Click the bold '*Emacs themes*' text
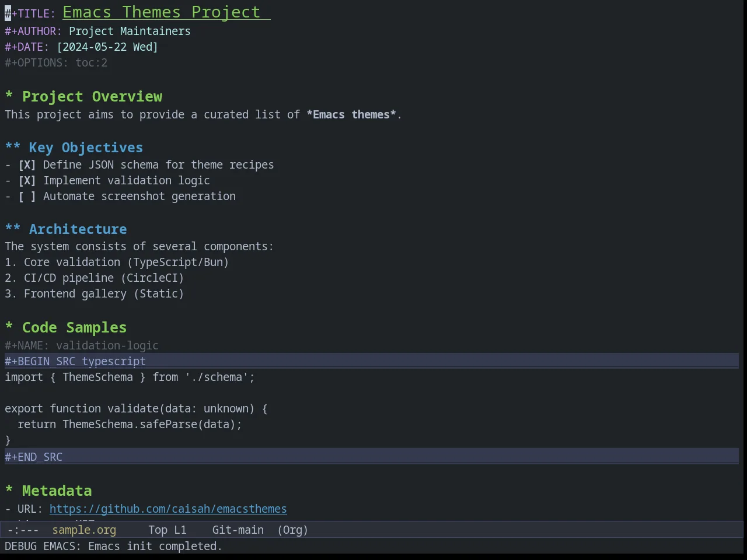 351,114
